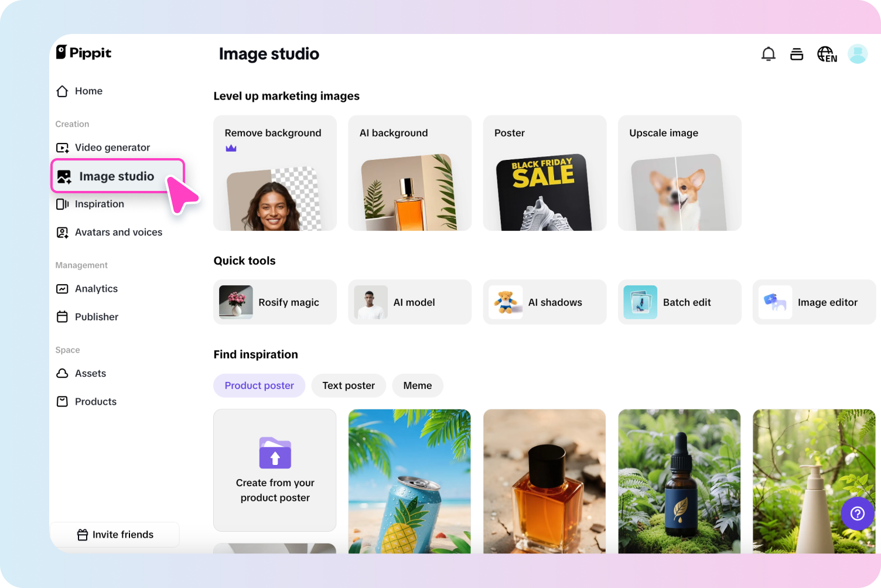Image resolution: width=881 pixels, height=588 pixels.
Task: Open the help question-mark bubble
Action: (857, 514)
